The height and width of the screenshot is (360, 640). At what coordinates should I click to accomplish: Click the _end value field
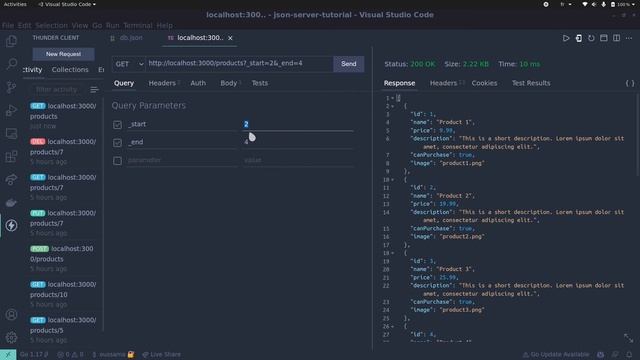click(298, 142)
